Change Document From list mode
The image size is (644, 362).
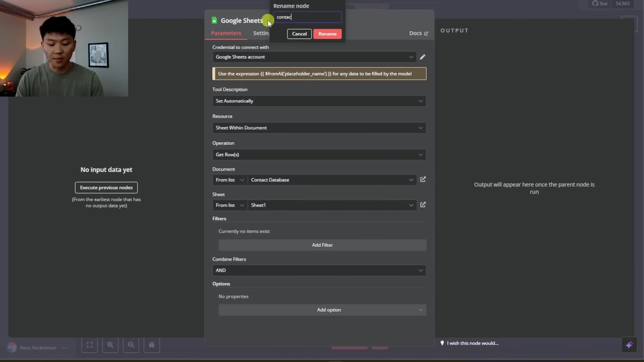[230, 180]
